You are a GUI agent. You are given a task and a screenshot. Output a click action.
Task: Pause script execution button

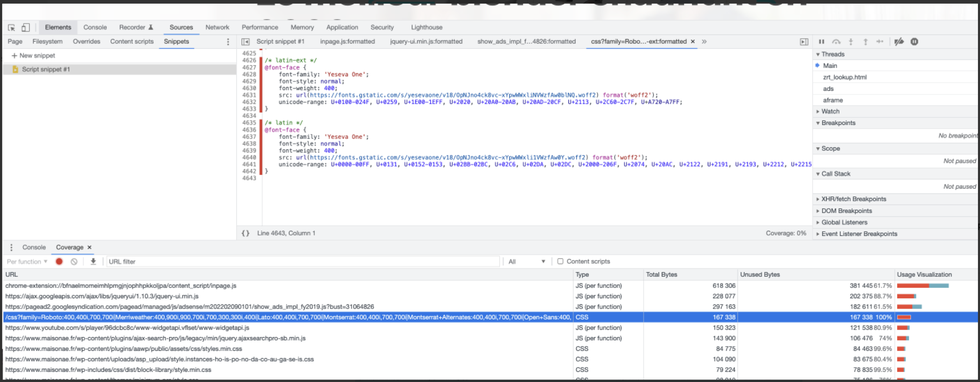click(821, 41)
